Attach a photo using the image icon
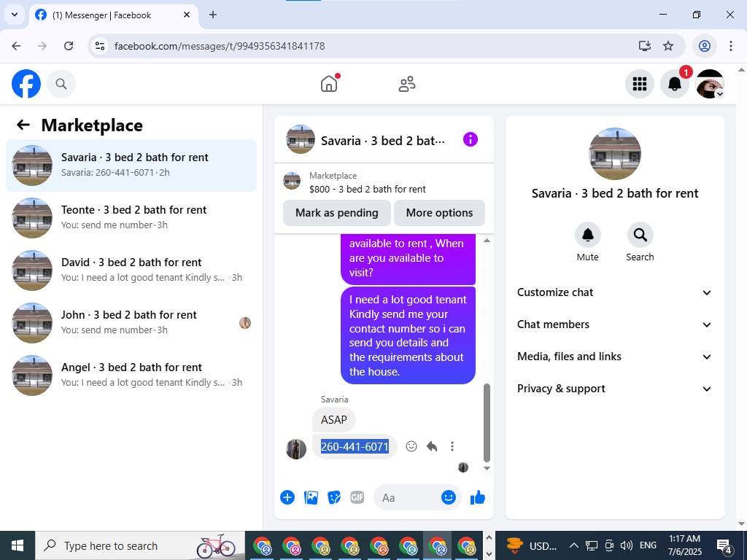 pyautogui.click(x=311, y=497)
